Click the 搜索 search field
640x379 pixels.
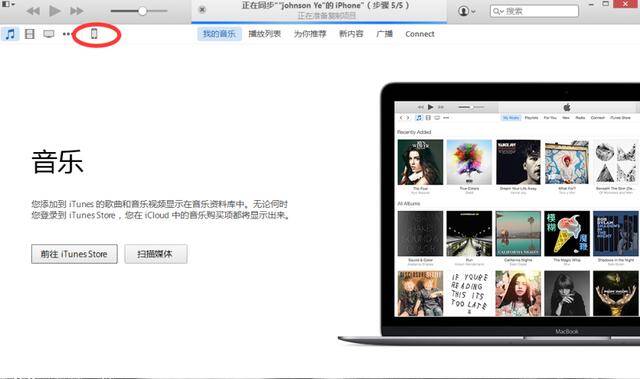tap(534, 11)
